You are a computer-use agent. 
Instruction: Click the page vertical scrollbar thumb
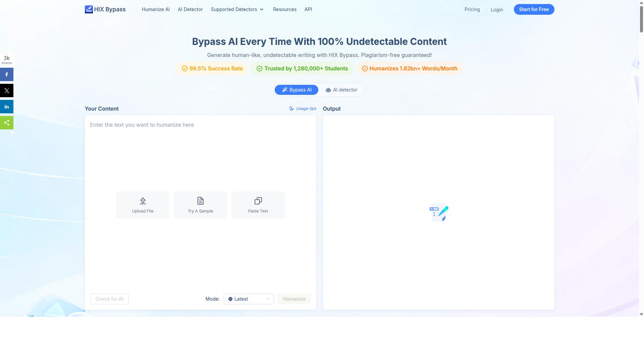(x=641, y=19)
